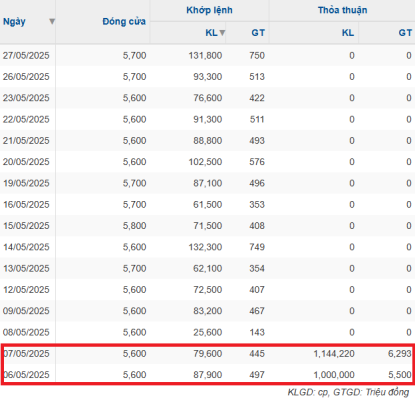The width and height of the screenshot is (415, 400).
Task: Click the Khớp lệnh GT column header
Action: coord(258,33)
